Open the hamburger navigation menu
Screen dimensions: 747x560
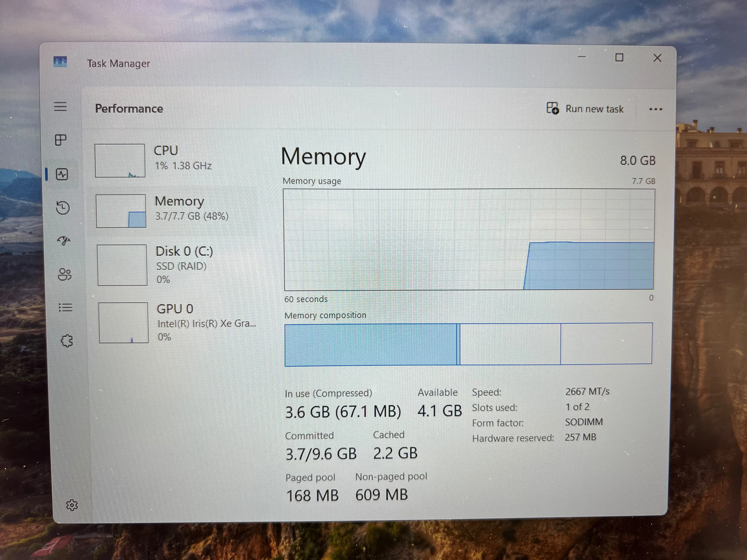click(60, 107)
